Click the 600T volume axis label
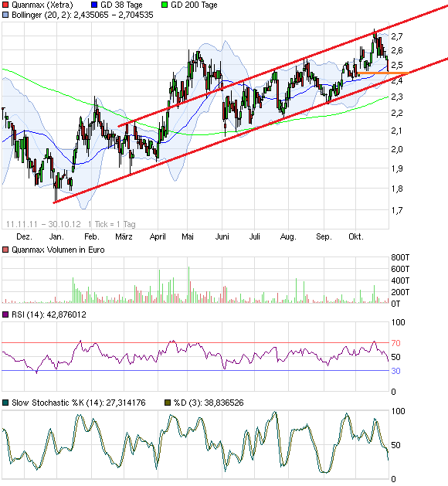This screenshot has width=448, height=486. coord(400,269)
